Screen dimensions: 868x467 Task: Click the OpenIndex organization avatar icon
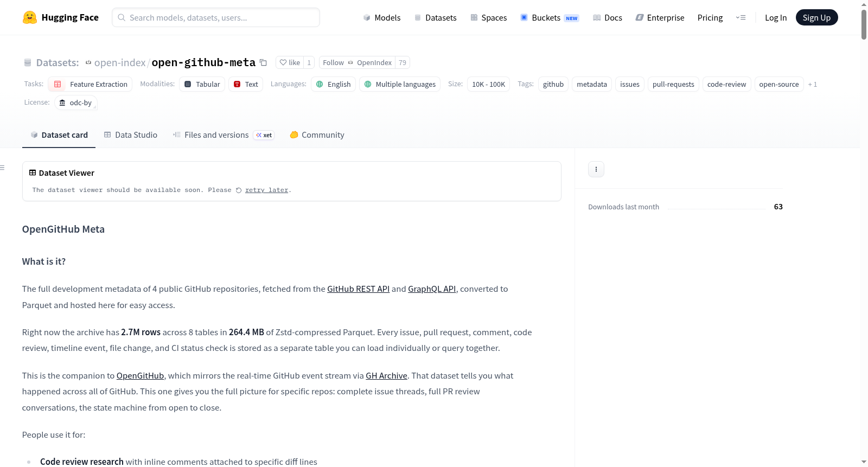point(350,62)
